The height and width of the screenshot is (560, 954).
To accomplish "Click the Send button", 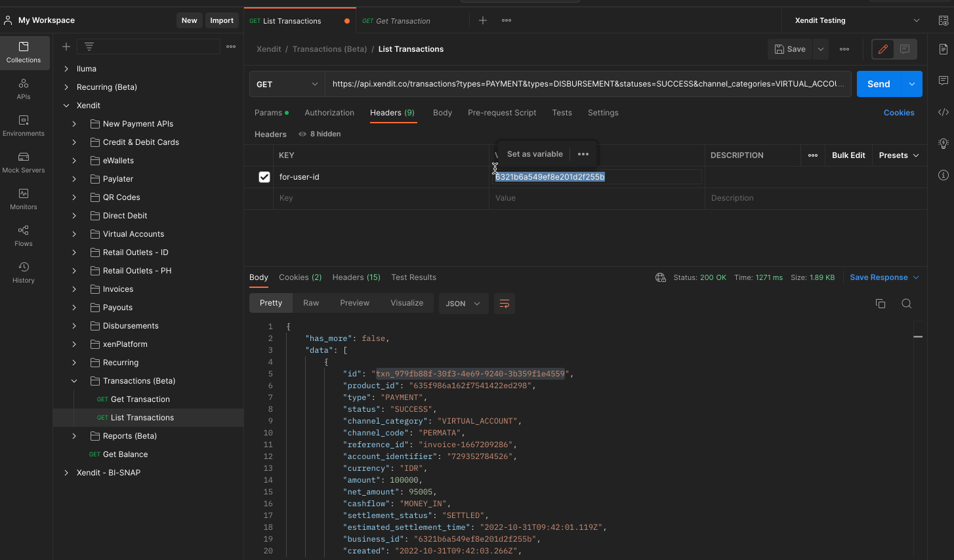I will point(879,84).
